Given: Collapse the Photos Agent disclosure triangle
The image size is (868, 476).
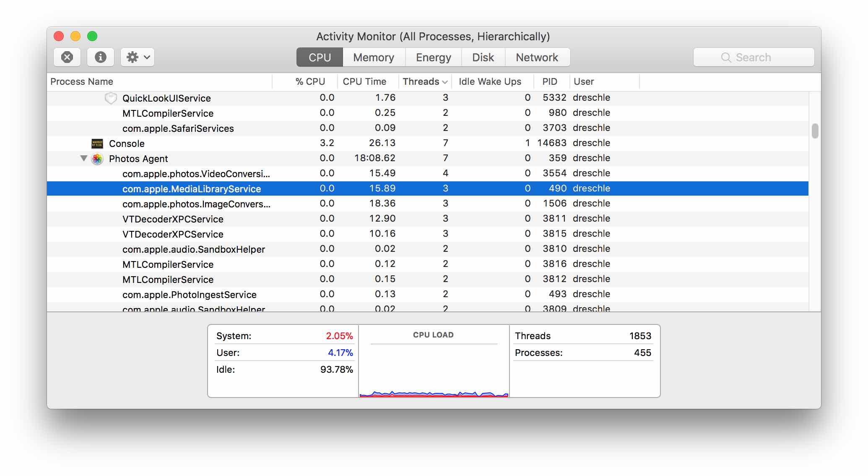Looking at the screenshot, I should click(x=83, y=158).
